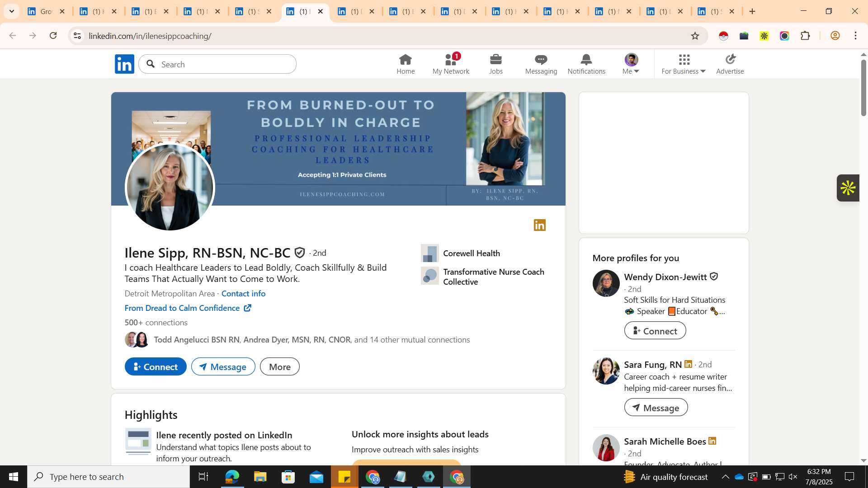
Task: Open Chrome profile avatar icon
Action: 835,36
